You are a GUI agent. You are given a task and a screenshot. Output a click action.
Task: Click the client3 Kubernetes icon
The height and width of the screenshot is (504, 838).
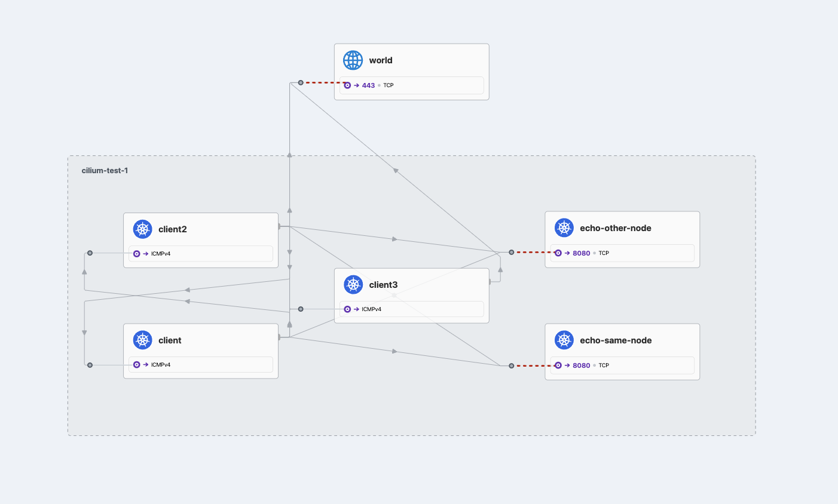(x=353, y=285)
